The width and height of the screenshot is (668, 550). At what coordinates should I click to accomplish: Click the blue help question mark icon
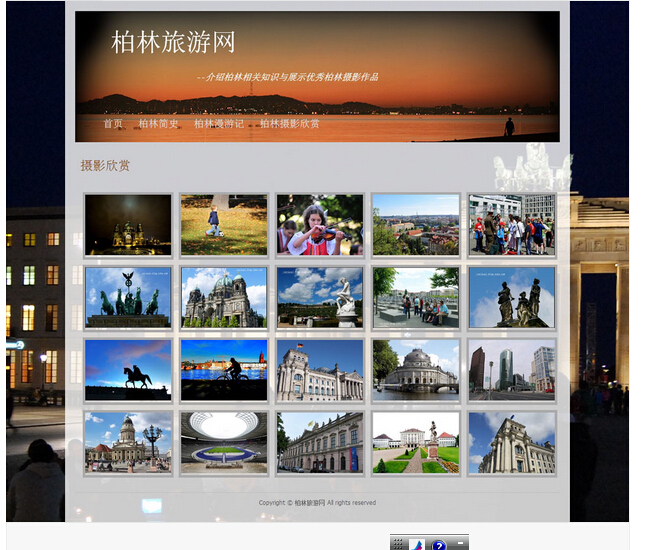[439, 545]
